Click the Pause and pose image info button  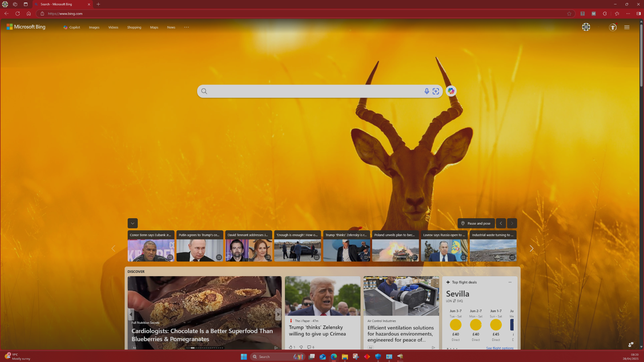(x=476, y=223)
